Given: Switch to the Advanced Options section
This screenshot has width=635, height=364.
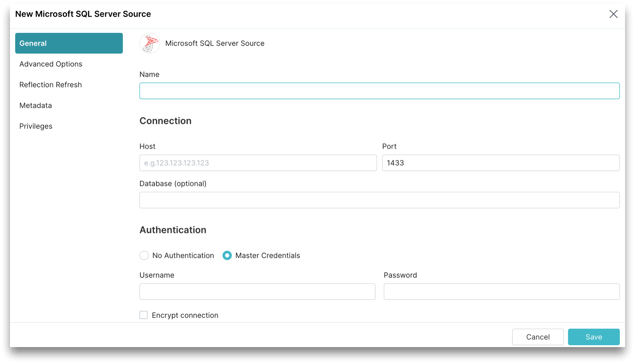Looking at the screenshot, I should click(51, 64).
